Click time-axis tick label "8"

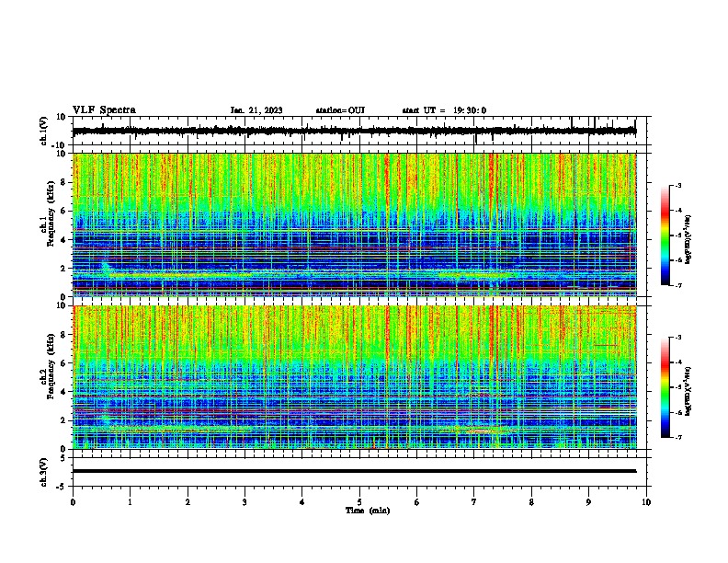[x=531, y=502]
